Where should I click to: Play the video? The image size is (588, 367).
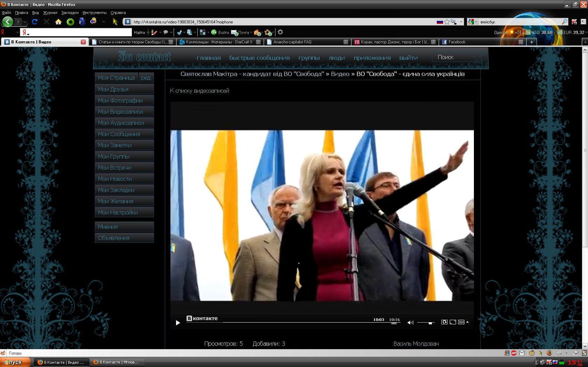tap(178, 323)
